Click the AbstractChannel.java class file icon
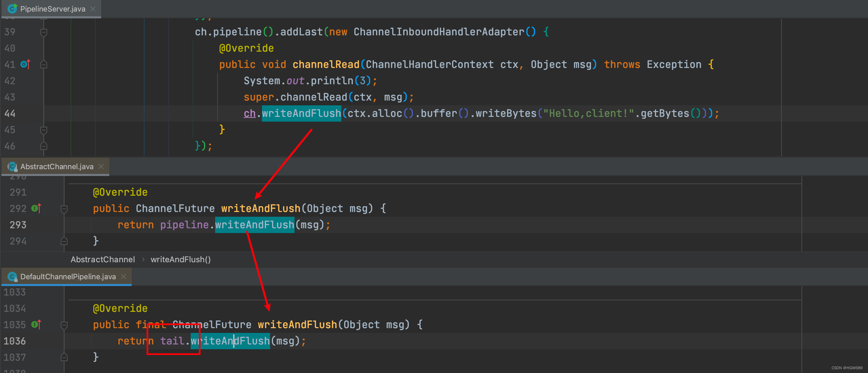 coord(12,166)
